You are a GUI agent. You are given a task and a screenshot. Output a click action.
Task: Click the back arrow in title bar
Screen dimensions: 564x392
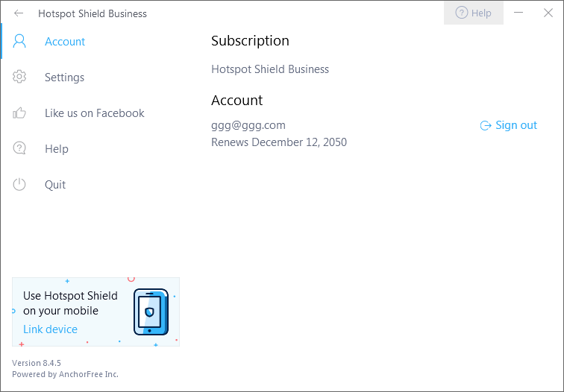click(x=19, y=13)
